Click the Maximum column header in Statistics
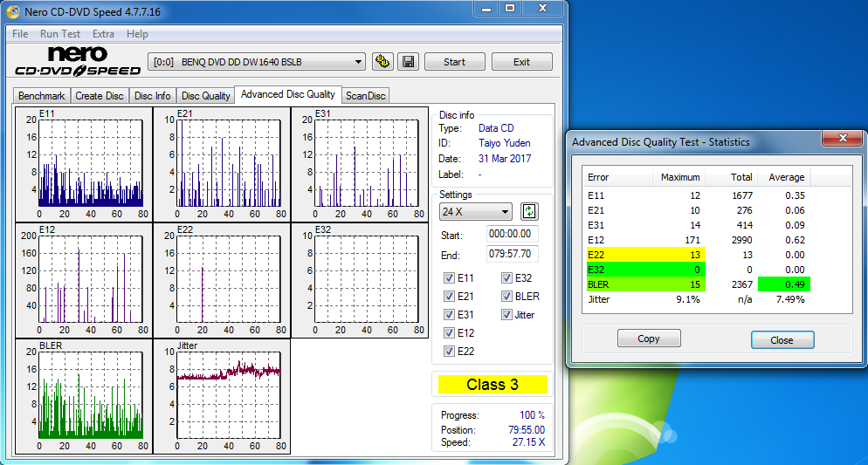 [x=680, y=177]
